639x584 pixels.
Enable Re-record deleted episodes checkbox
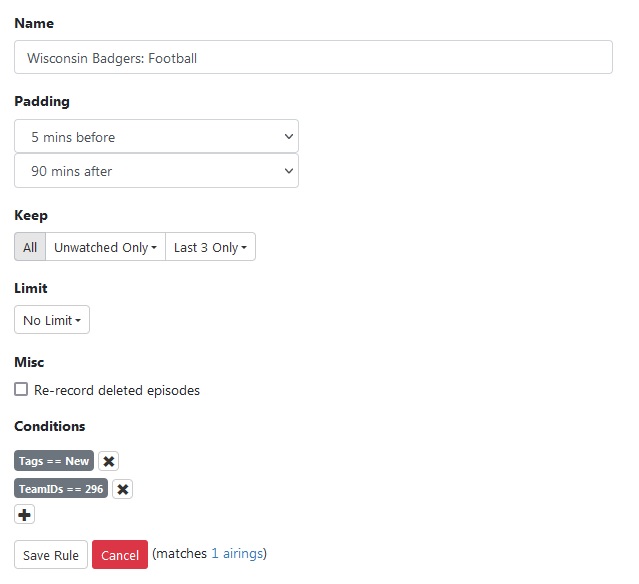[x=21, y=390]
